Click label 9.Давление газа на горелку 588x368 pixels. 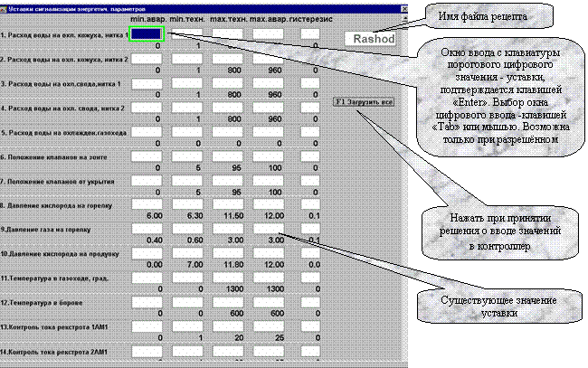click(46, 230)
